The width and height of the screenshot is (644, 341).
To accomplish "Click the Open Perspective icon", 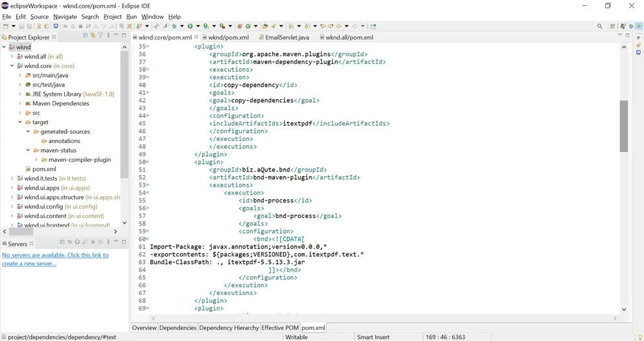I will click(x=612, y=27).
